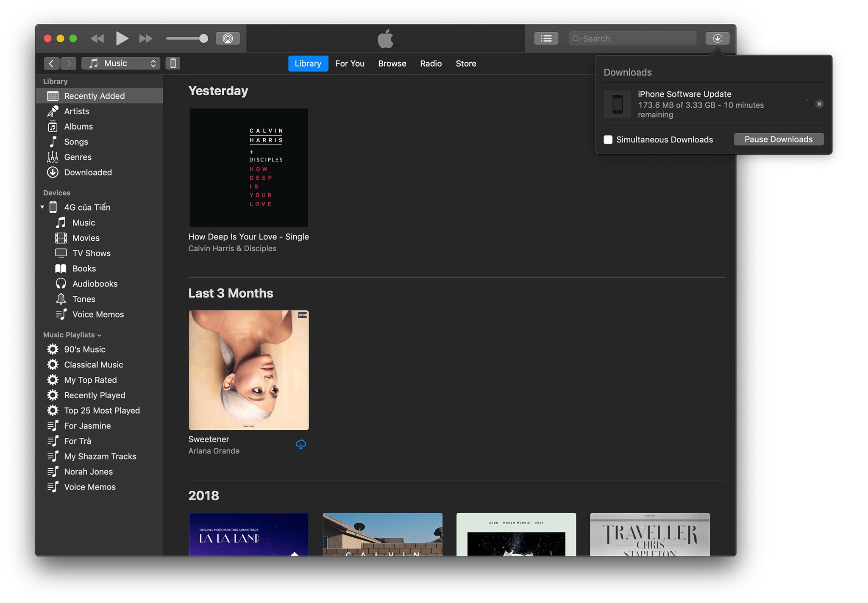Open the Sweetener album artwork
This screenshot has width=868, height=603.
tap(249, 370)
